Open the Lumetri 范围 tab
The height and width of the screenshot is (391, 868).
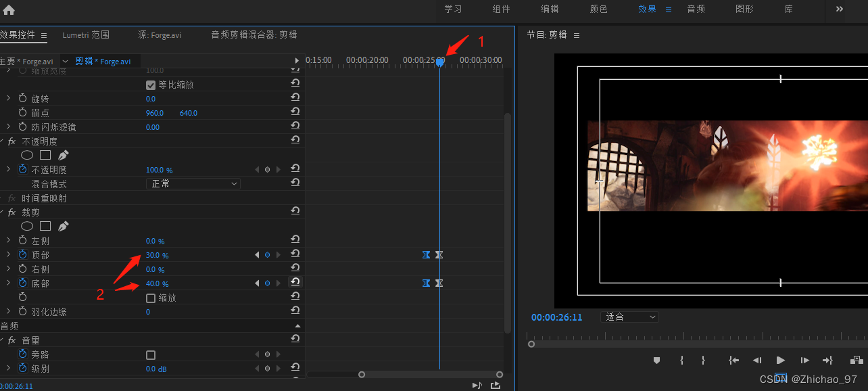tap(86, 35)
